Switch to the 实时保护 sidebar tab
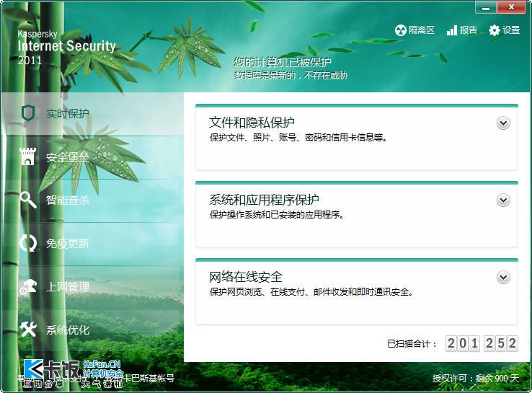This screenshot has width=532, height=393. [x=92, y=113]
